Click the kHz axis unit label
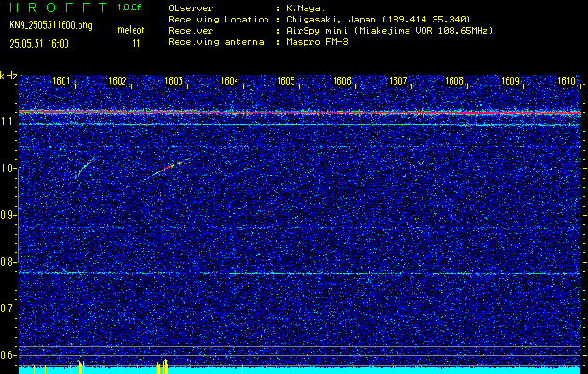Image resolution: width=588 pixels, height=374 pixels. pyautogui.click(x=8, y=76)
